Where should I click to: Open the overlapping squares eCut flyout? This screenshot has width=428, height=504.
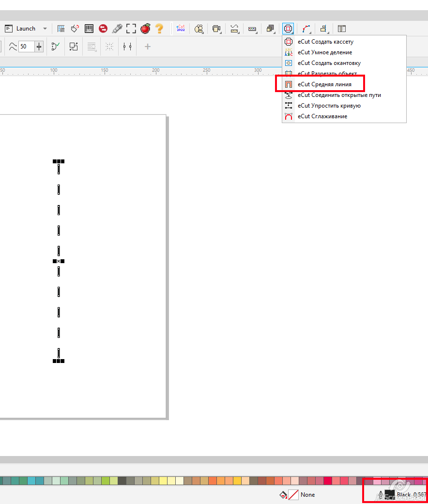tap(270, 29)
